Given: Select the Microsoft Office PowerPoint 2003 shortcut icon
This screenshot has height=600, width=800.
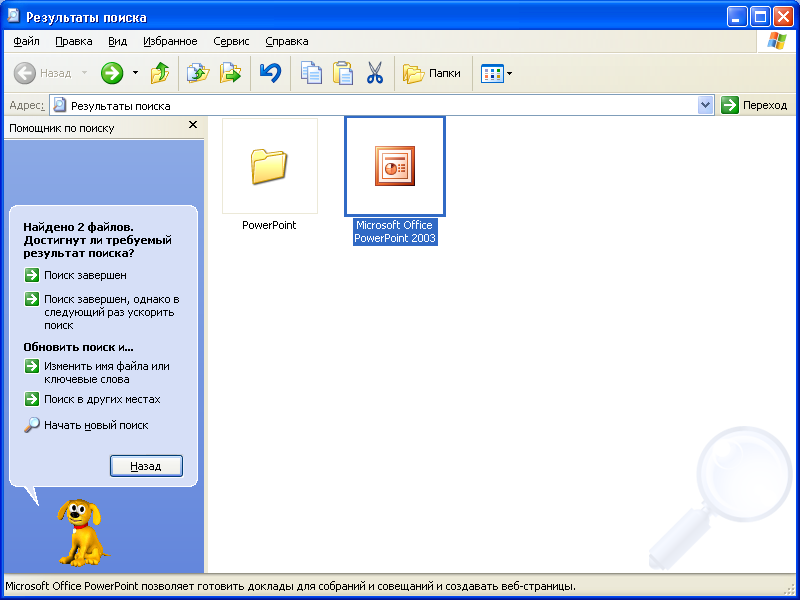Looking at the screenshot, I should (395, 166).
